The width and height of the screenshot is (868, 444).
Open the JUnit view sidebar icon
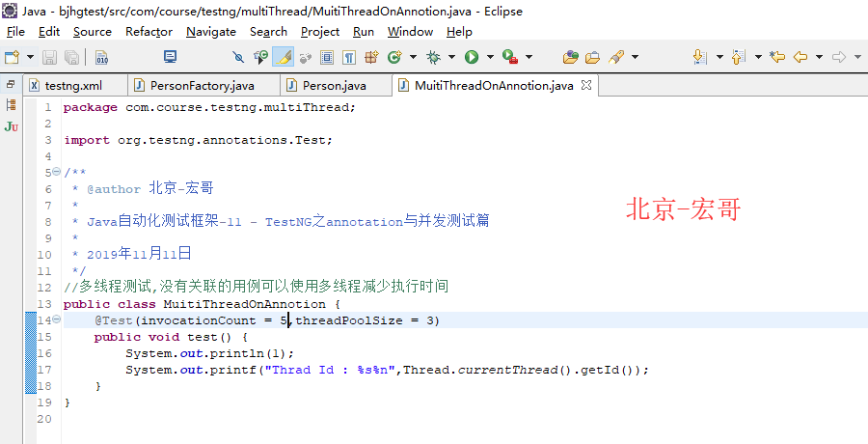pos(11,127)
